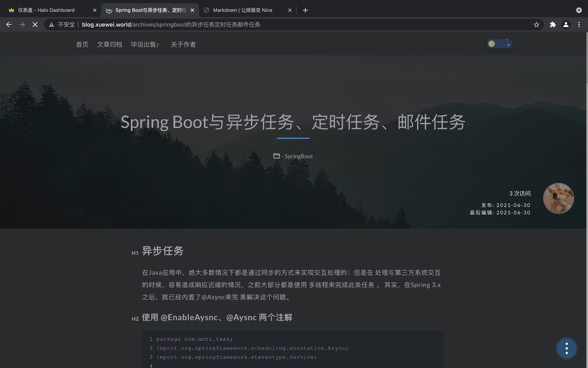Click the tab search dropdown arrow
The image size is (588, 368).
tap(579, 10)
